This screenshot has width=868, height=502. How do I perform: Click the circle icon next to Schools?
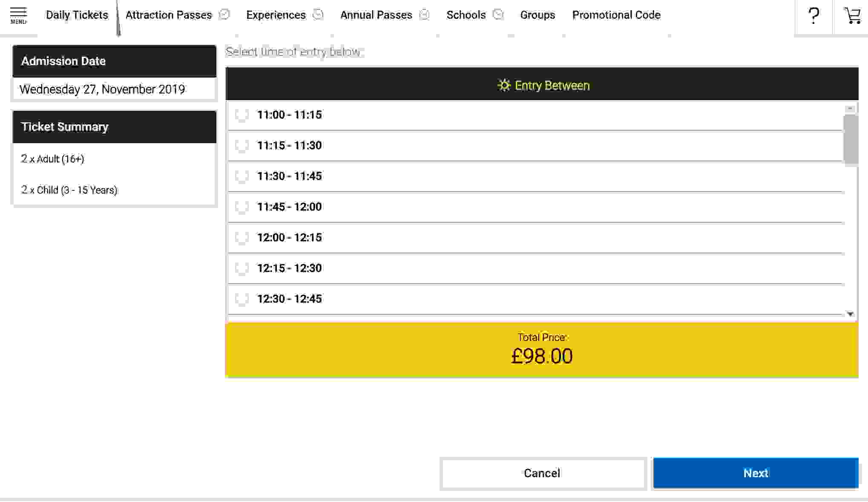(x=498, y=15)
